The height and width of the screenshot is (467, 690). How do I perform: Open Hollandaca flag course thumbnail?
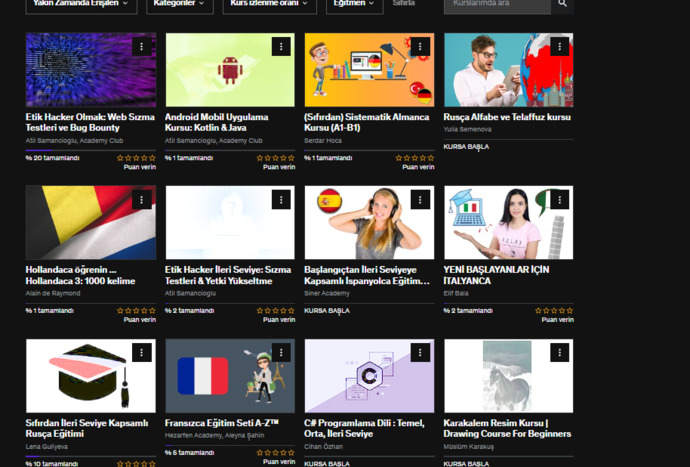tap(91, 222)
